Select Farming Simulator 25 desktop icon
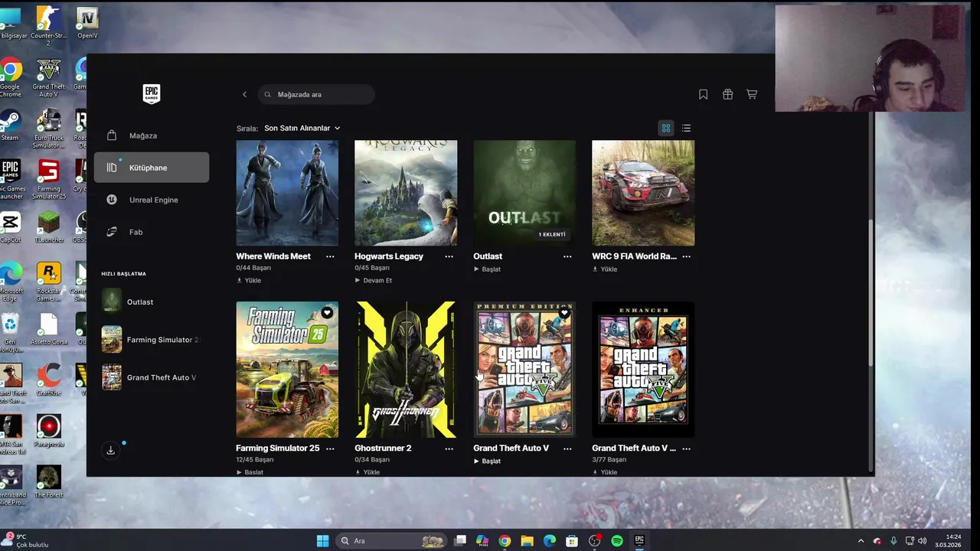Viewport: 980px width, 551px height. tap(49, 179)
